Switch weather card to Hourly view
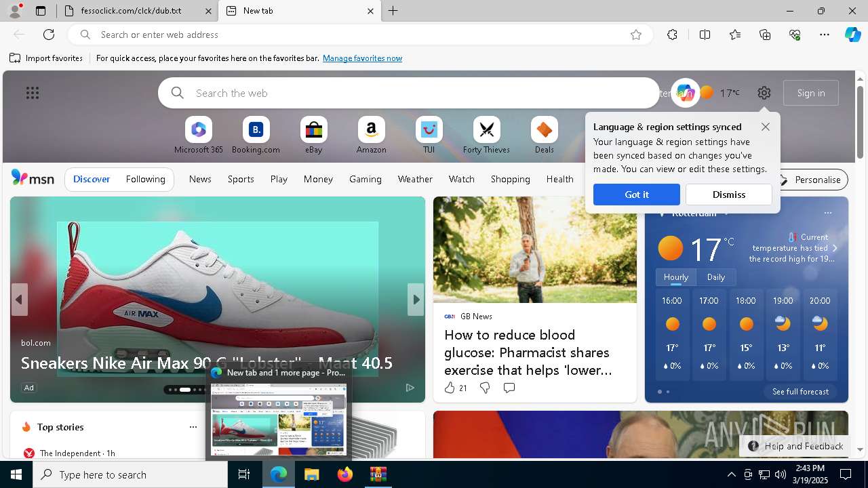Viewport: 868px width, 488px height. click(x=676, y=277)
